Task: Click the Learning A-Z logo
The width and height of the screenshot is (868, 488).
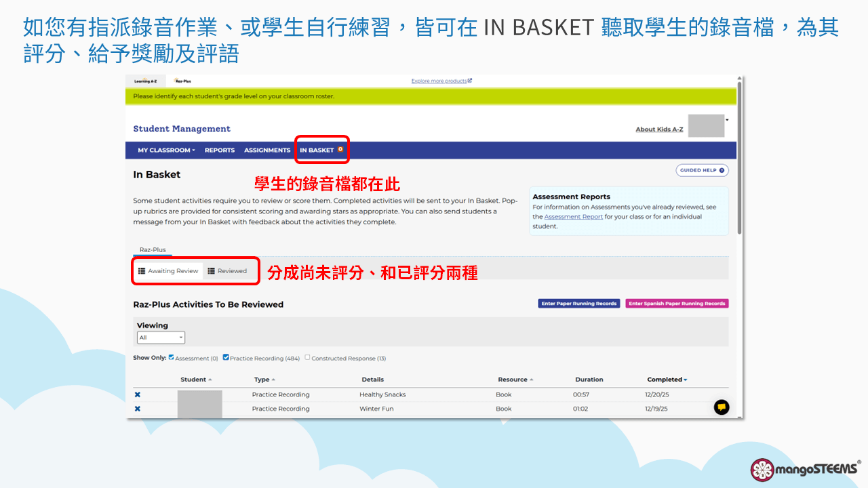Action: tap(145, 81)
